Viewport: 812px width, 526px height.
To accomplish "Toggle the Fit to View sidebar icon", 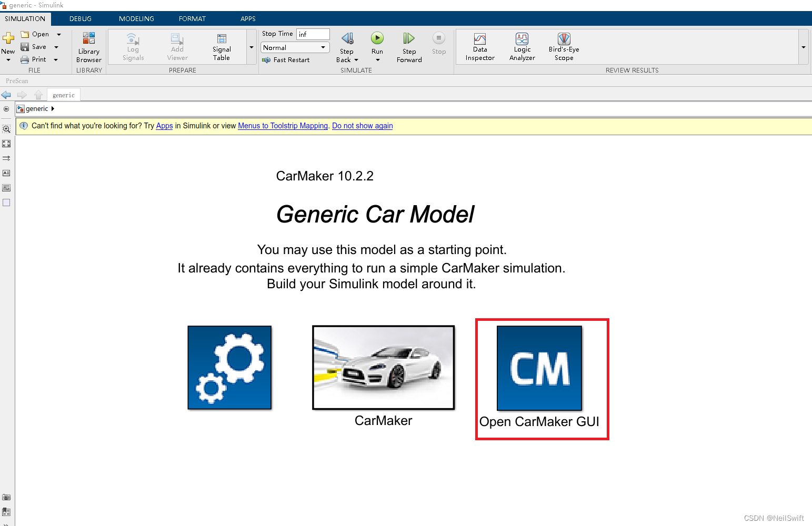I will [x=6, y=143].
